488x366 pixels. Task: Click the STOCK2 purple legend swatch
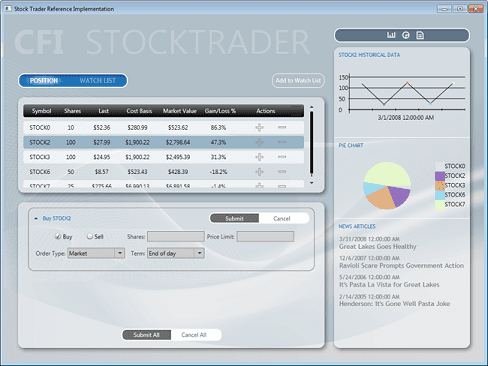tap(440, 176)
